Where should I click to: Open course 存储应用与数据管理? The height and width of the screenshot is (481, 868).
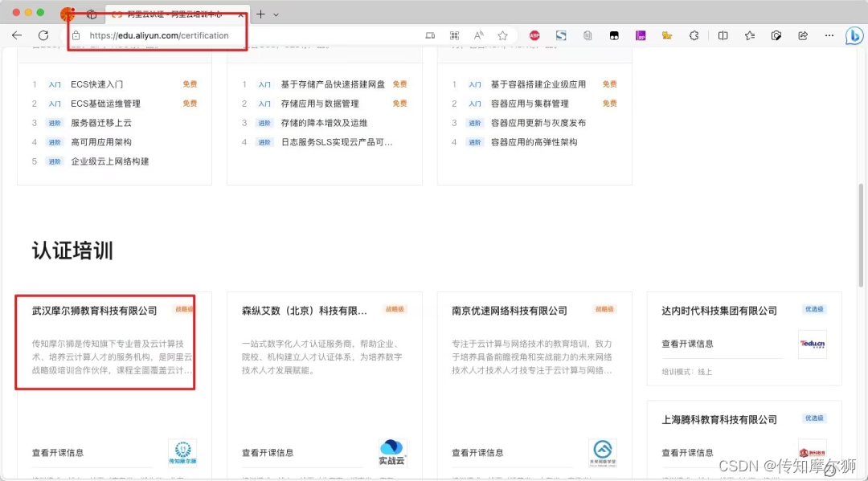click(x=320, y=104)
